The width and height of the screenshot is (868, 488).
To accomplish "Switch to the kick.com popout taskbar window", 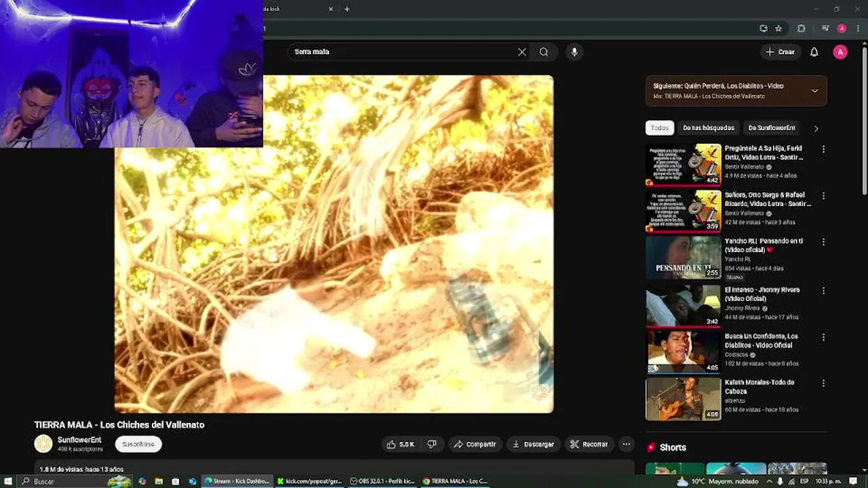I will click(309, 481).
